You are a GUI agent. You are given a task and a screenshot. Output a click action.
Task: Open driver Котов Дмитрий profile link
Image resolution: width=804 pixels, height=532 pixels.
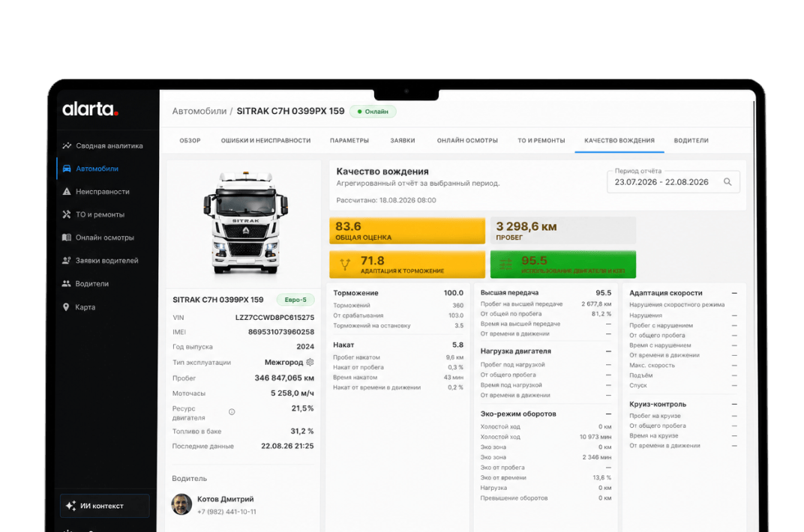point(226,499)
